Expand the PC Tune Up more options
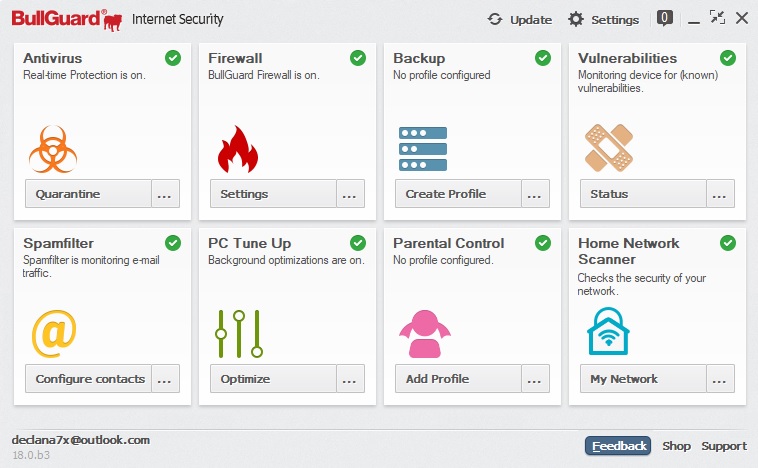Screen dimensions: 758x468 [x=350, y=379]
